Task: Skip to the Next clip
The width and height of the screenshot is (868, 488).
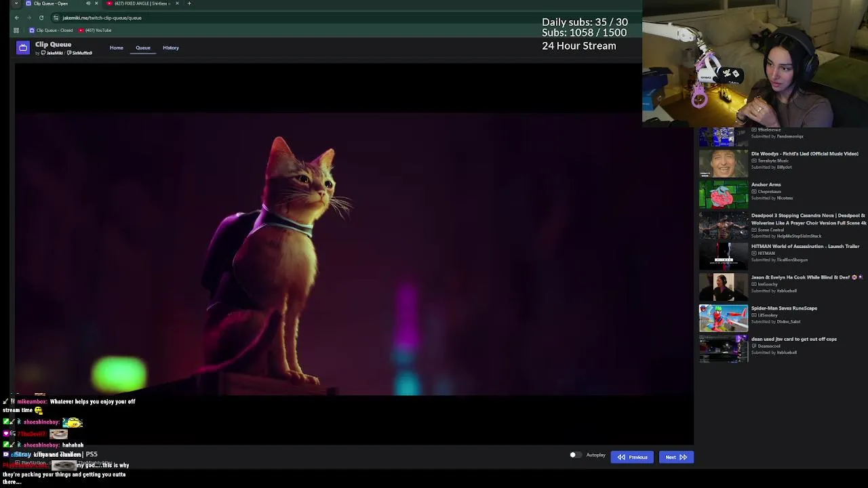Action: pyautogui.click(x=676, y=457)
